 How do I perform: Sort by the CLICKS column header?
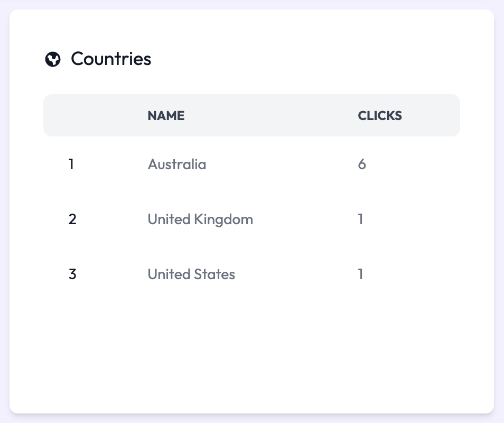(380, 116)
